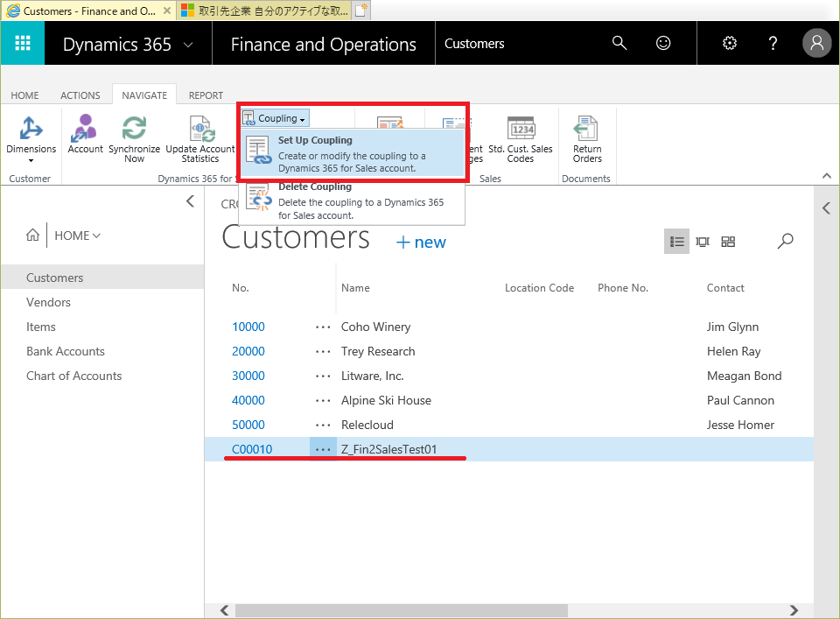Select Customers in the navigation pane
840x619 pixels.
point(102,278)
